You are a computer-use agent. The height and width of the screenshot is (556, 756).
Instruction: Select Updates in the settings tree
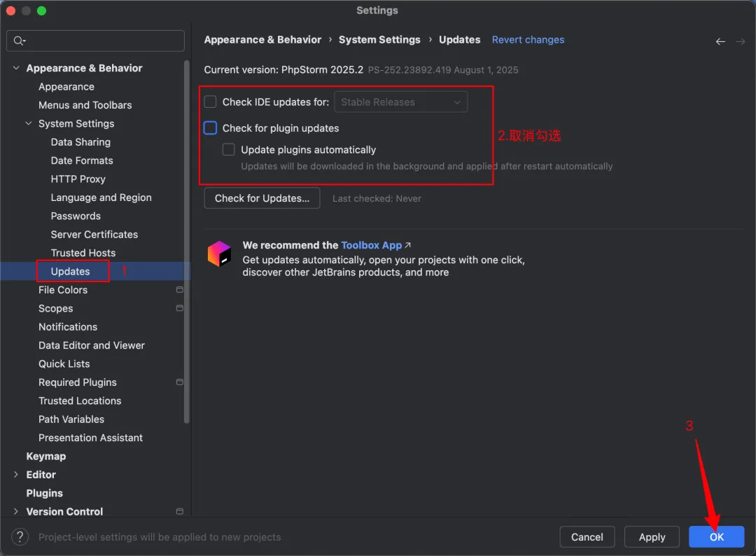tap(71, 272)
